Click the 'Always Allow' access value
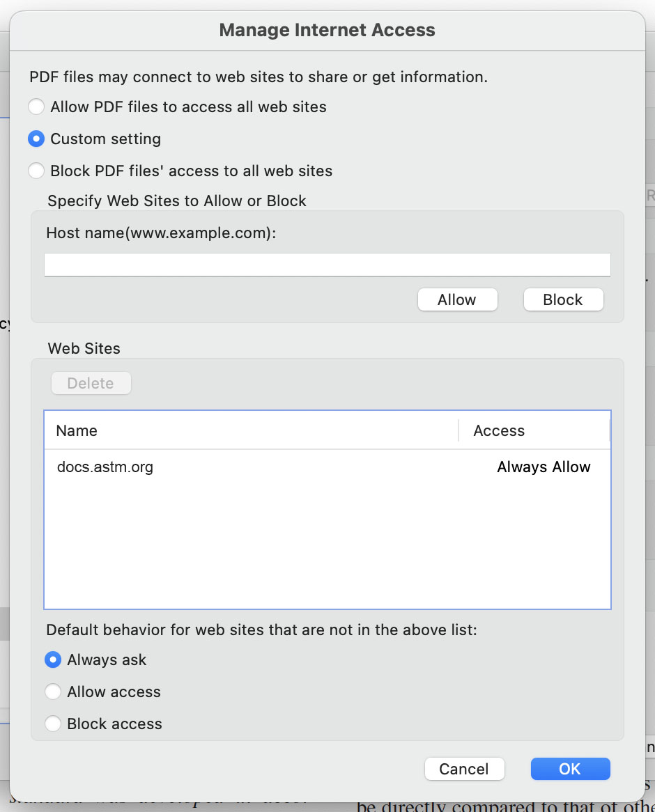The image size is (655, 812). pos(544,467)
